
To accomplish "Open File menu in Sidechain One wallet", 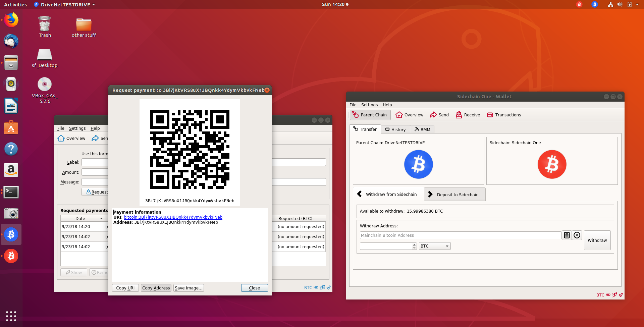I will pos(353,105).
